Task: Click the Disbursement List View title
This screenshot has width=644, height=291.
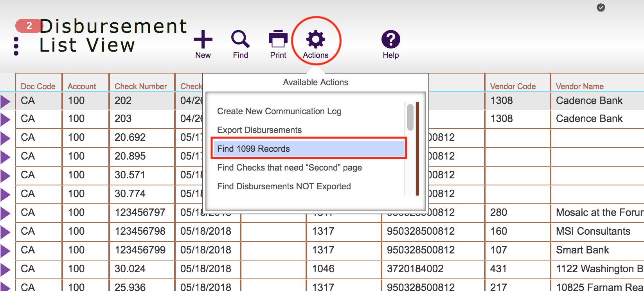Action: click(x=113, y=36)
